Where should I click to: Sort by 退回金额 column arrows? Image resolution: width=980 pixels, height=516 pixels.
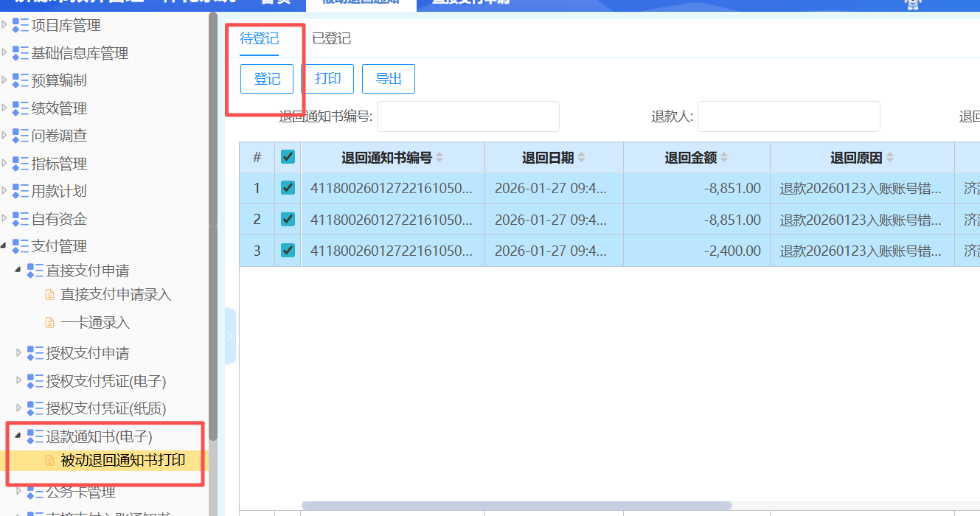tap(724, 158)
